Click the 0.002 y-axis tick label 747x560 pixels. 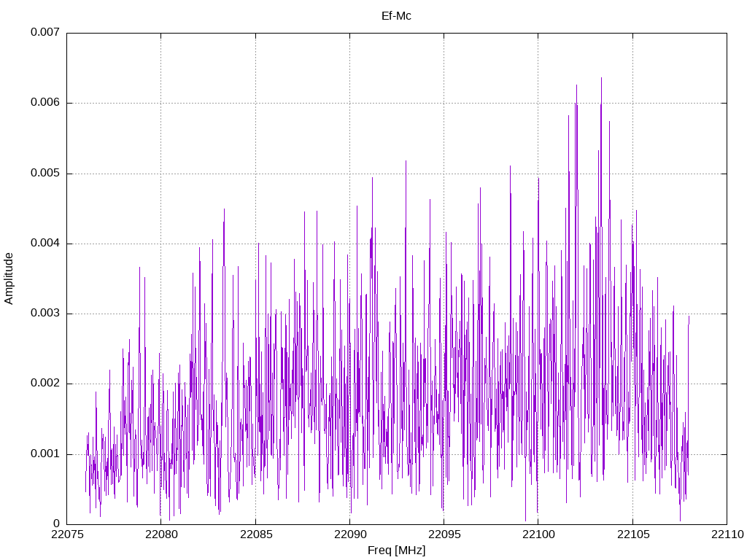point(45,384)
